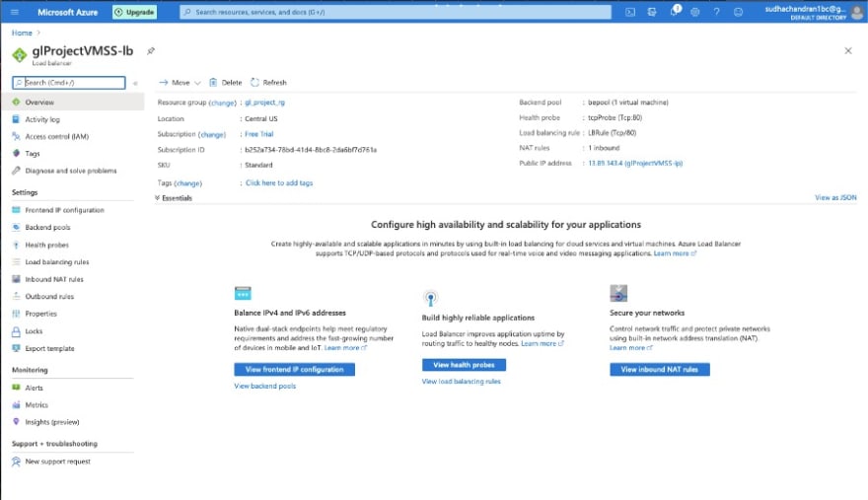Viewport: 868px width, 500px height.
Task: Click the Health probes sidebar icon
Action: point(16,245)
